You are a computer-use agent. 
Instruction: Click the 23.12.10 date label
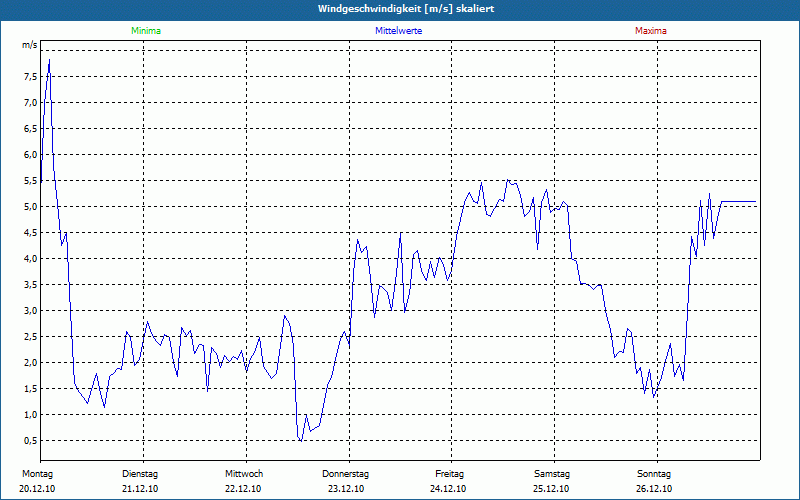[x=346, y=489]
